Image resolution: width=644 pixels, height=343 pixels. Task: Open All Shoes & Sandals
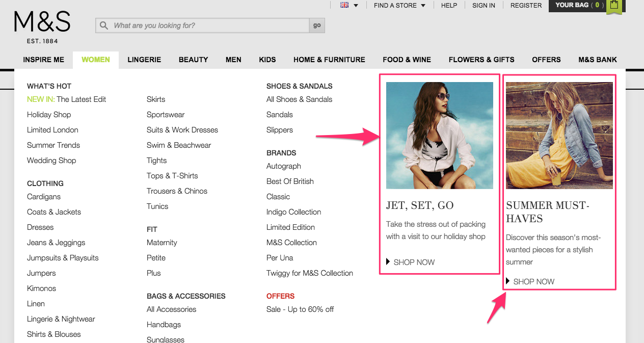[299, 99]
